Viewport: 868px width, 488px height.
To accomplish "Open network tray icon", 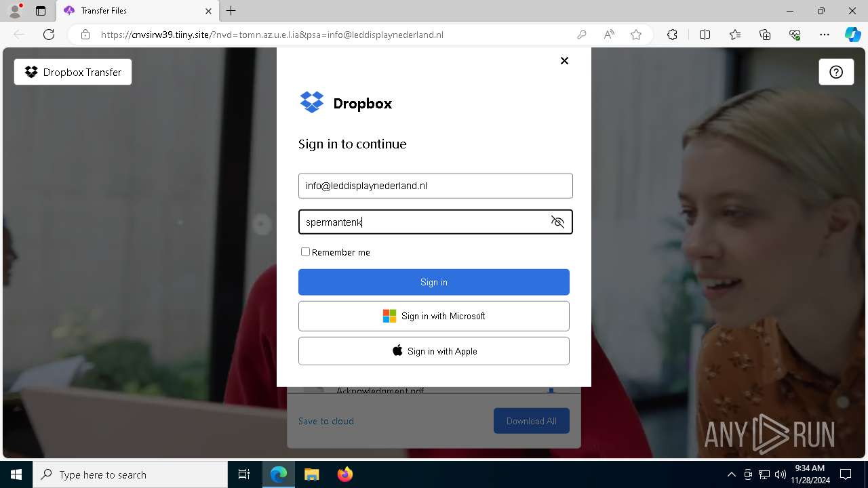I will coord(764,474).
